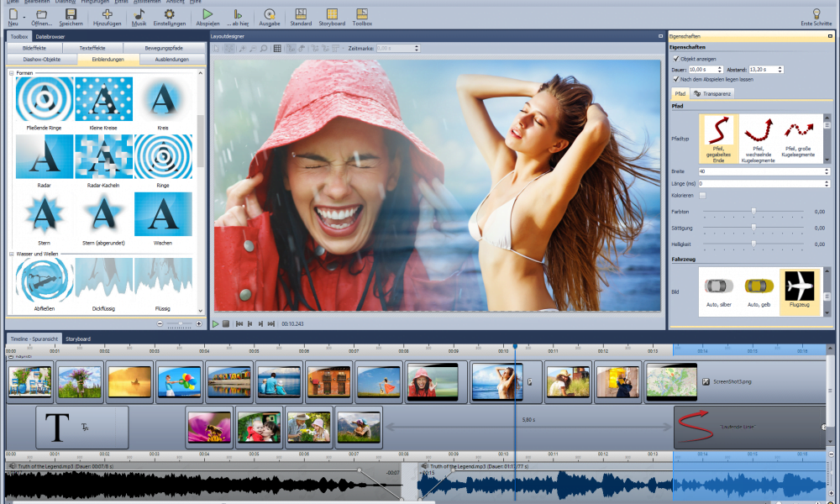Click the Toolbox layout toolbar icon
Screen dimensions: 840x504
362,14
